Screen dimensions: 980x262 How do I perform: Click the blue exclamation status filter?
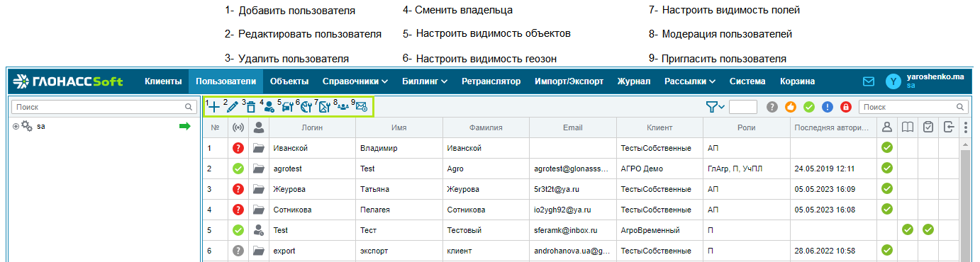click(827, 107)
